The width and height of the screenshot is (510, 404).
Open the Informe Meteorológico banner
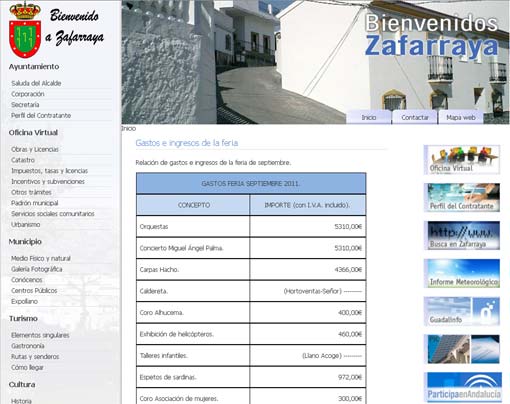tap(462, 273)
